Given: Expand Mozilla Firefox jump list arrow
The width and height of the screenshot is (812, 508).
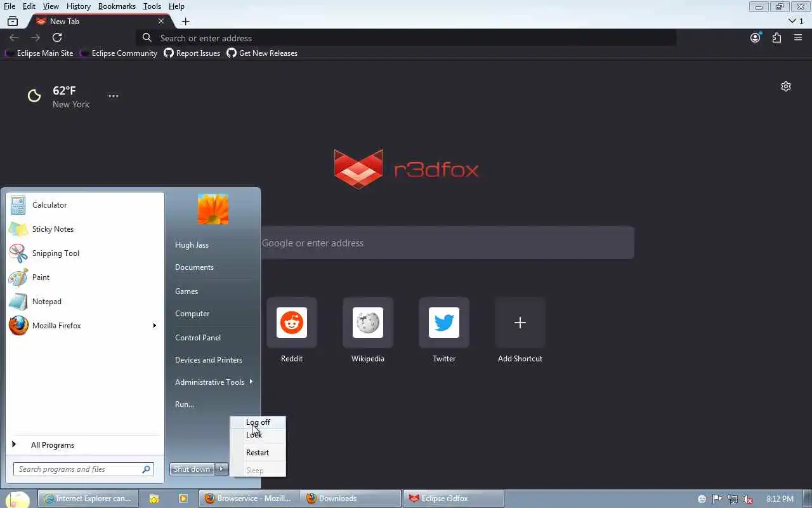Looking at the screenshot, I should coord(154,326).
